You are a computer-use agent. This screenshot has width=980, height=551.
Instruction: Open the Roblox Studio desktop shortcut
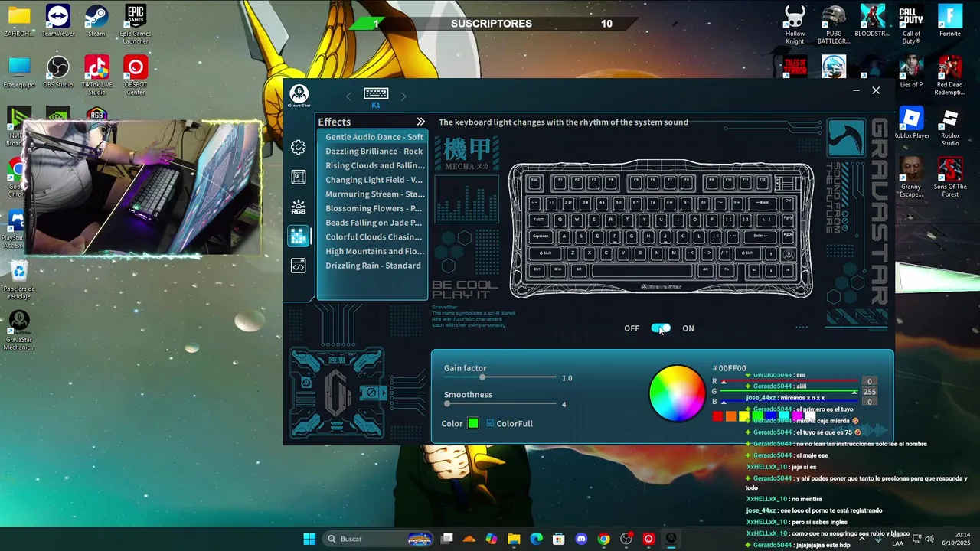tap(949, 127)
